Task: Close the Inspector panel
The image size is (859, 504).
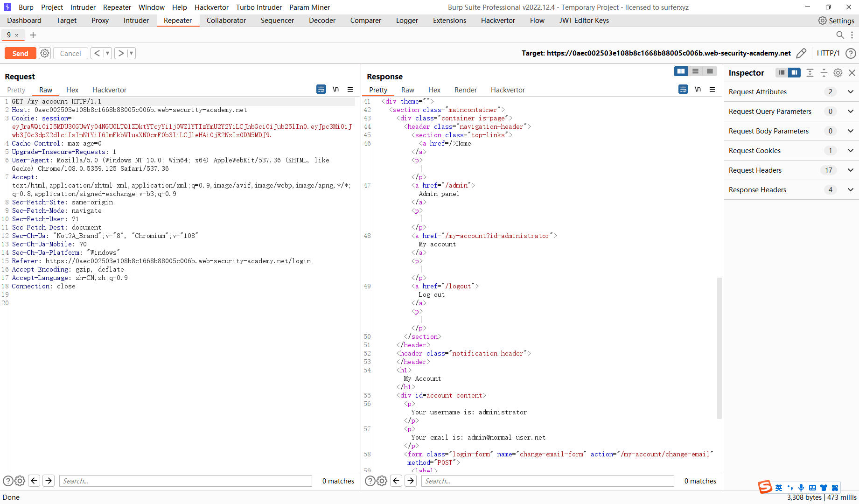Action: click(x=852, y=73)
